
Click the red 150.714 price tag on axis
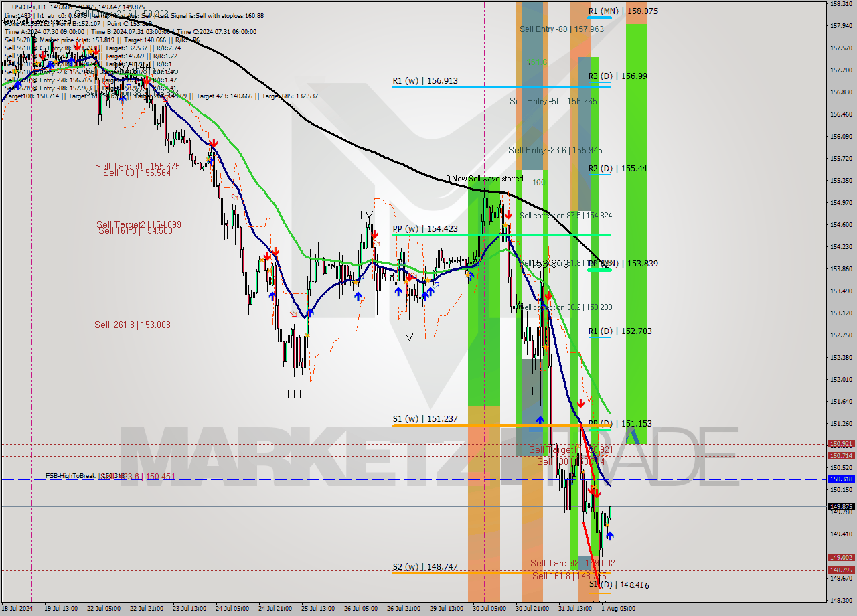tap(842, 456)
